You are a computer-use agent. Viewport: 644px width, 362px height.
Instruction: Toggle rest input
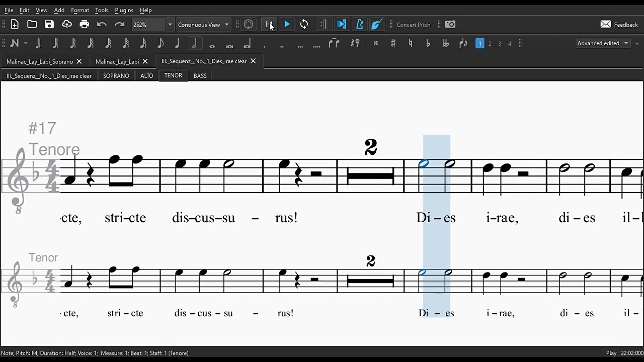coord(356,43)
